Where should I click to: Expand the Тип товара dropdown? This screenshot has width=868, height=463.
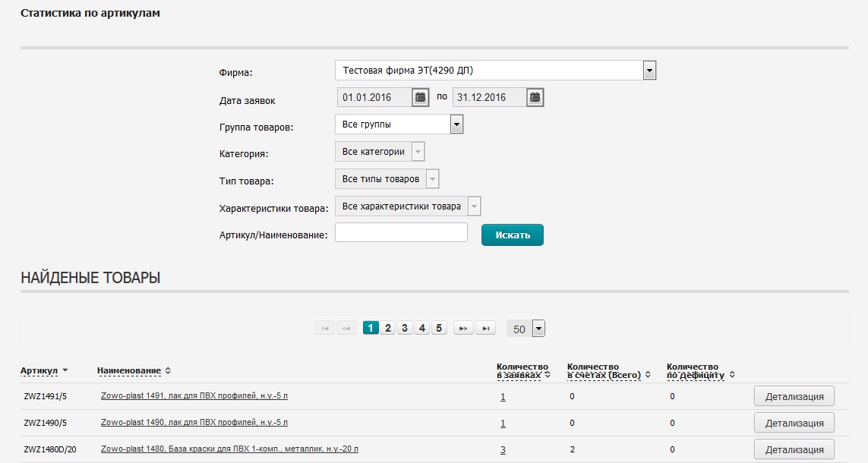coord(432,179)
